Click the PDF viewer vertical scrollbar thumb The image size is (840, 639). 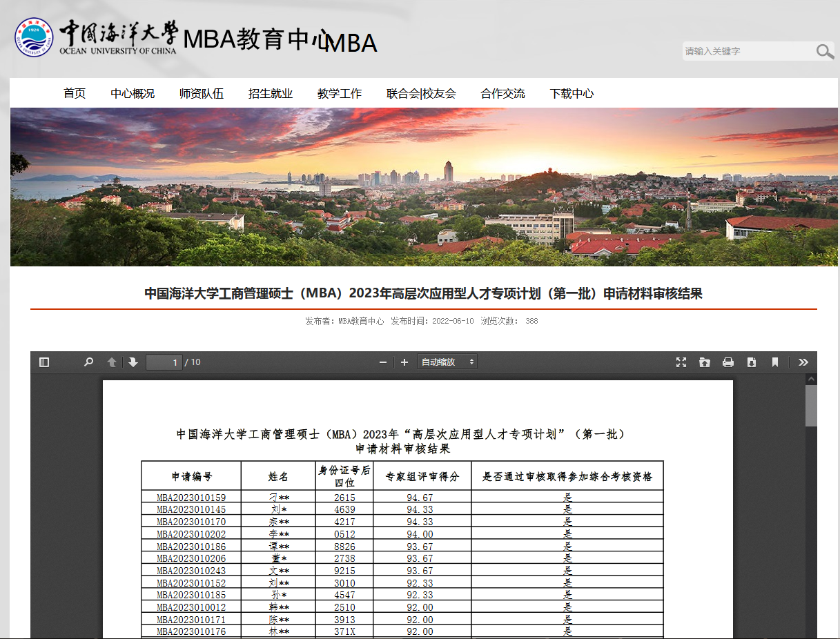[811, 406]
